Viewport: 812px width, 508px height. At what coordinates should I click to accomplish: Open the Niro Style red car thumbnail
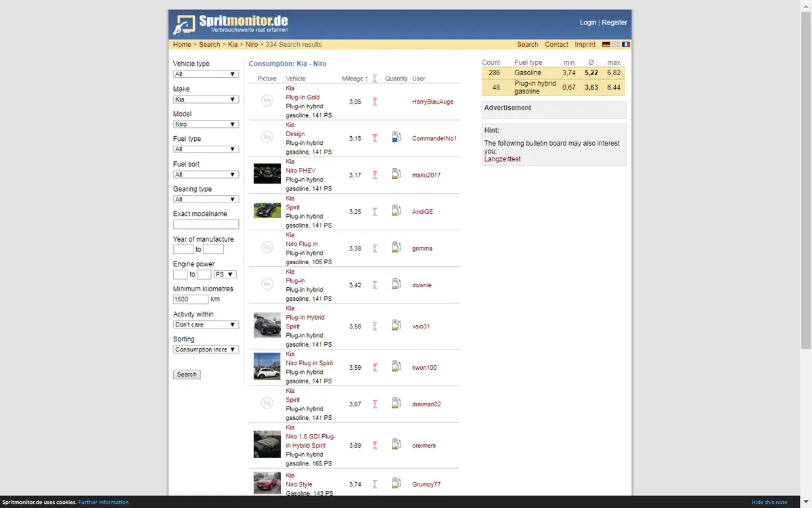point(267,483)
